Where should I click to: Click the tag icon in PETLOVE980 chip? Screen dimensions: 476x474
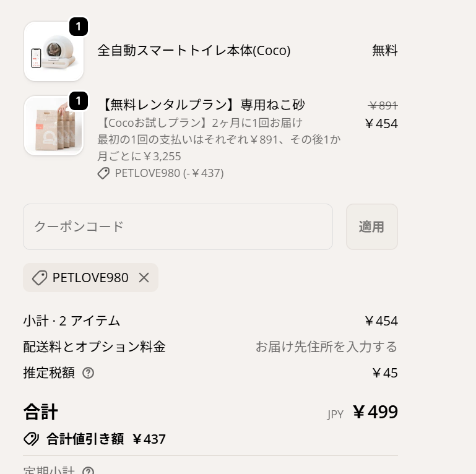(x=40, y=278)
